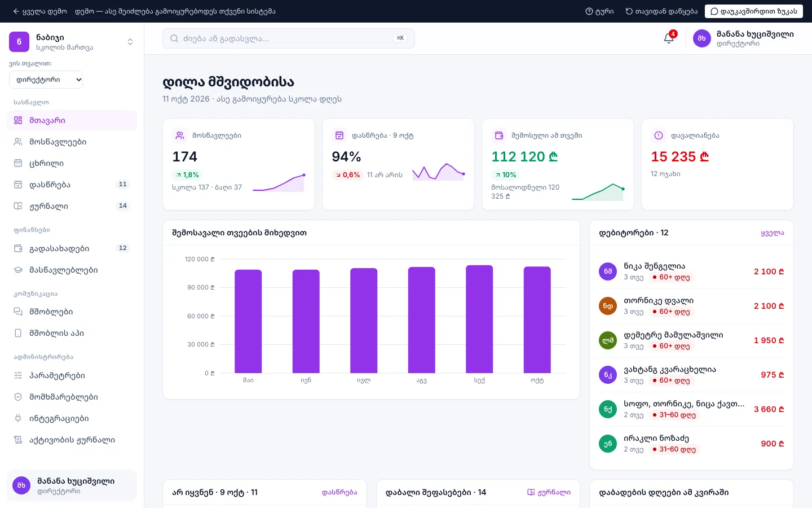Click the მომხმარებლები shield icon
The image size is (812, 508).
click(x=18, y=397)
